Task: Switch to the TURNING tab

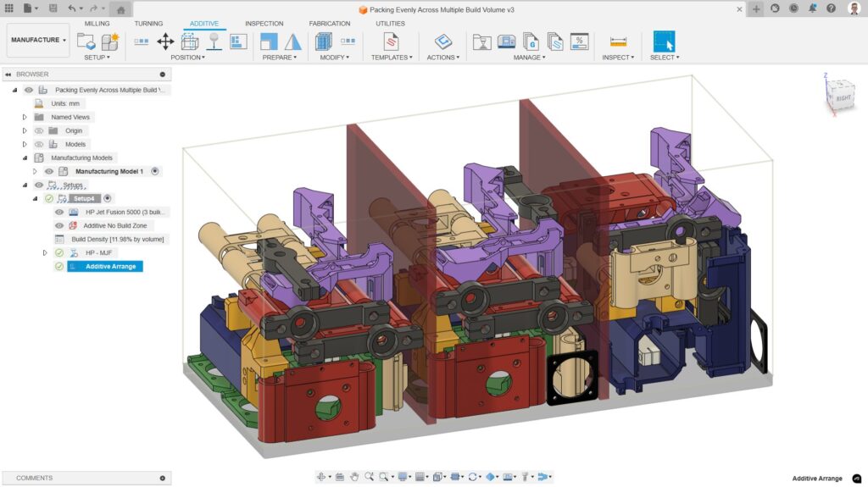Action: click(x=148, y=23)
